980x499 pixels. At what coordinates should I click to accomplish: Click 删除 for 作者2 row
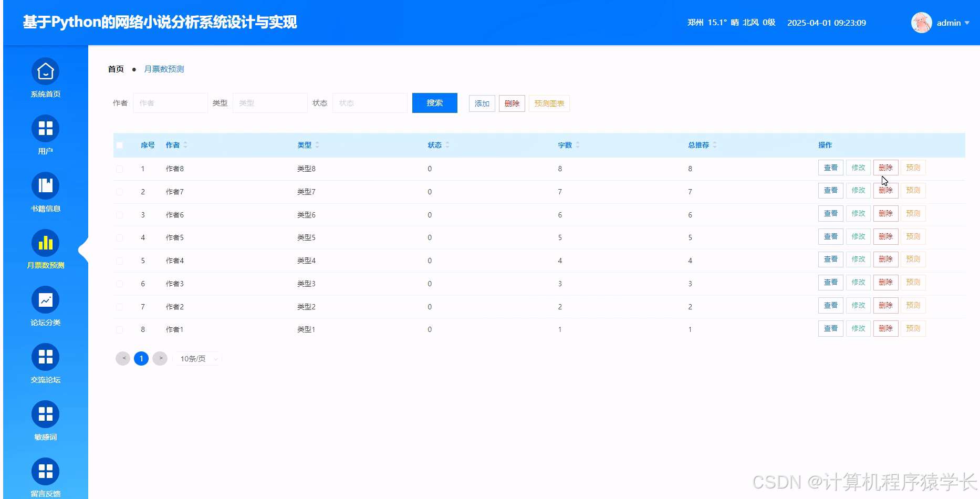point(885,305)
